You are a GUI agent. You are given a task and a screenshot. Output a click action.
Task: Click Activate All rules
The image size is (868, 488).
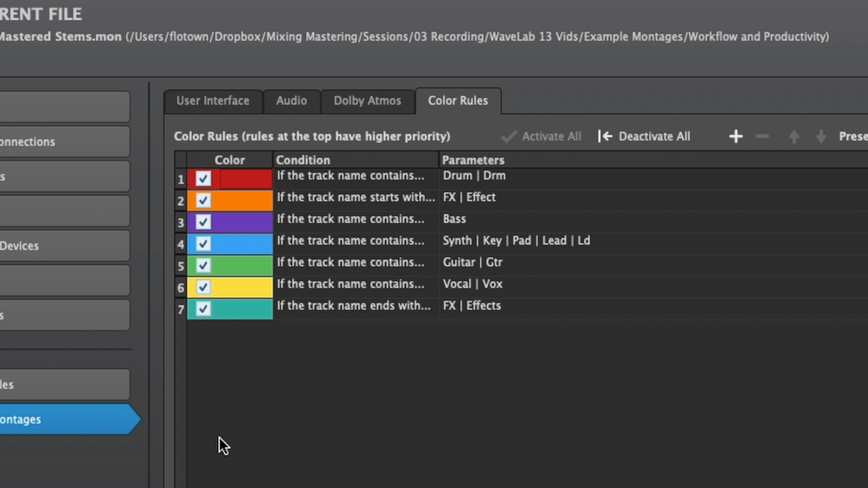point(541,137)
